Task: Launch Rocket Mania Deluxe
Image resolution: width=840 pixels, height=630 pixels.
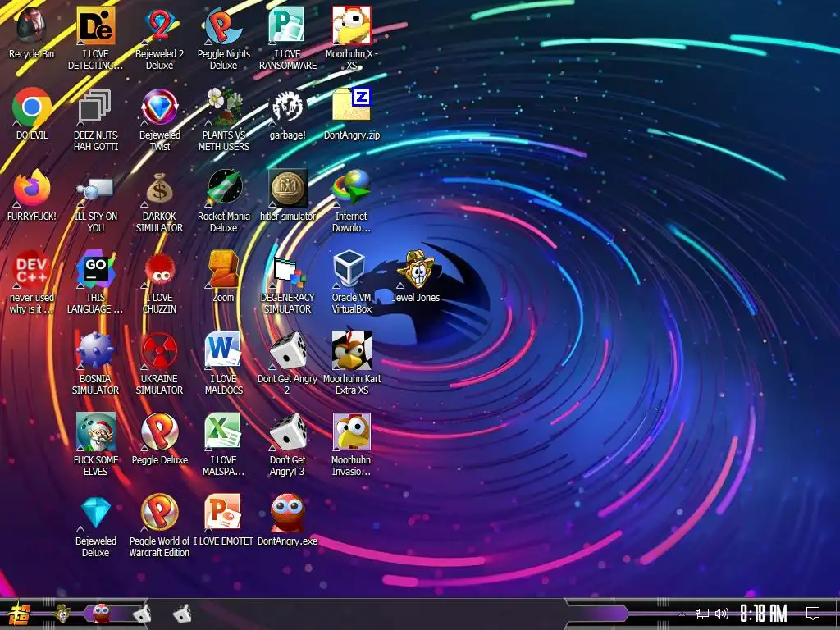Action: (223, 201)
